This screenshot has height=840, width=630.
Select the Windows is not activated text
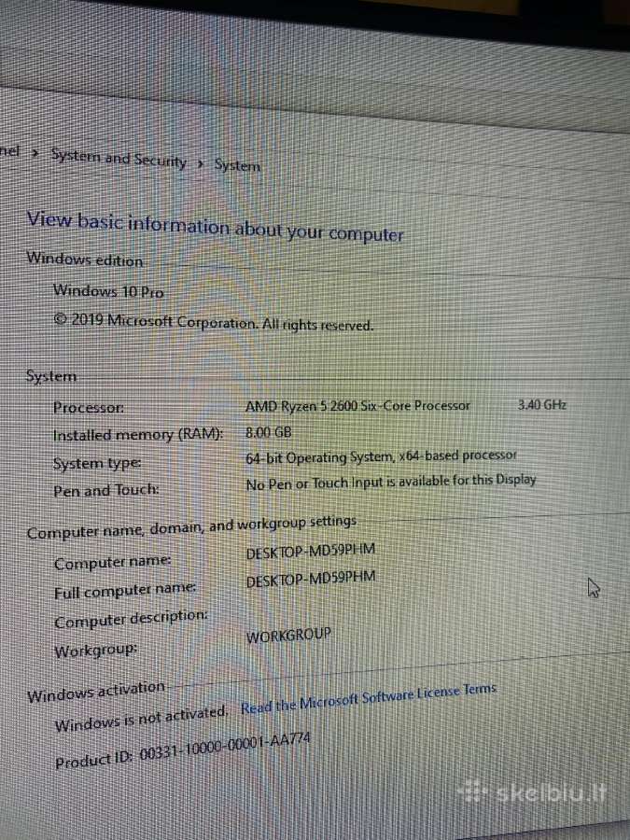click(x=142, y=719)
